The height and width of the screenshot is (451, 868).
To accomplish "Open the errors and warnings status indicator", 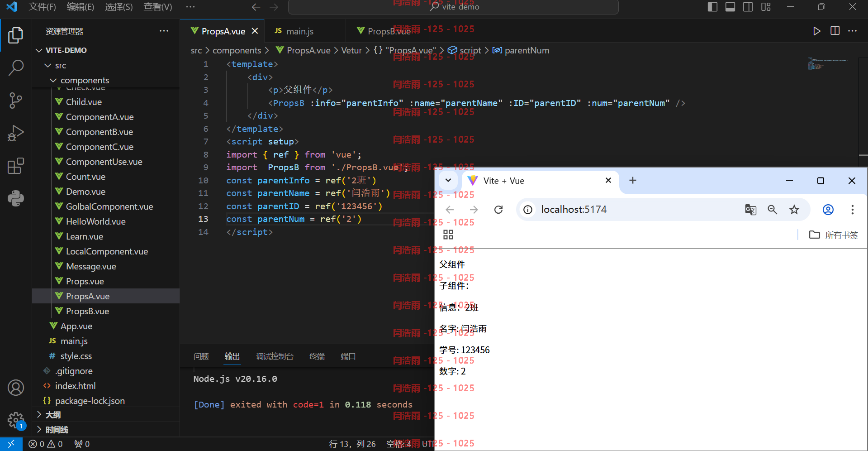I will (46, 444).
